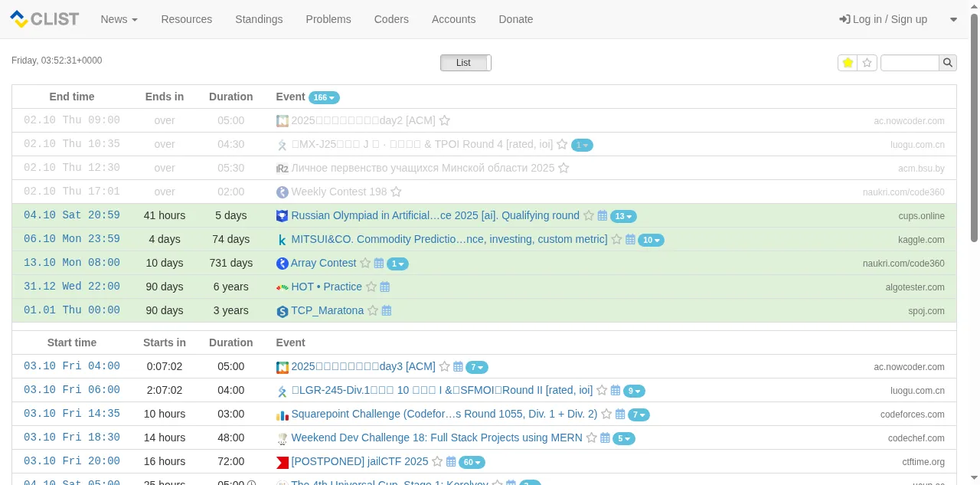Click nowcoder icon beside day3 [ACM]

point(283,367)
